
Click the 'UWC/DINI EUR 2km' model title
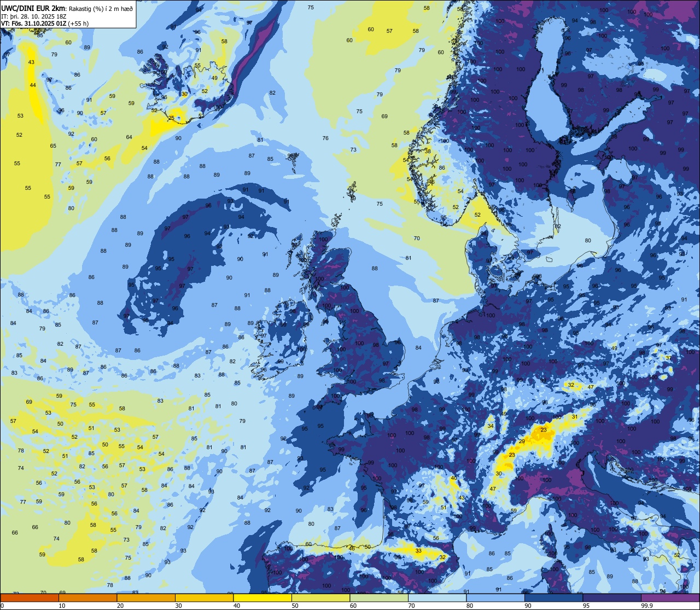pos(33,8)
